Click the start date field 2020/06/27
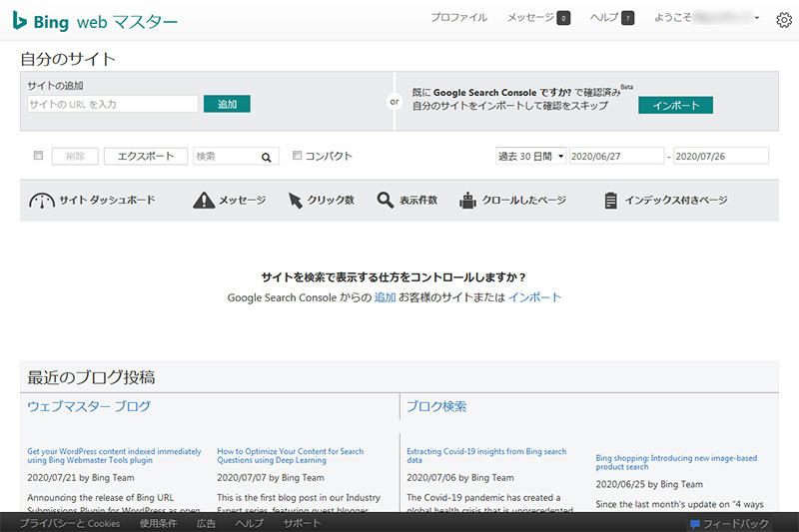The height and width of the screenshot is (532, 799). [616, 156]
